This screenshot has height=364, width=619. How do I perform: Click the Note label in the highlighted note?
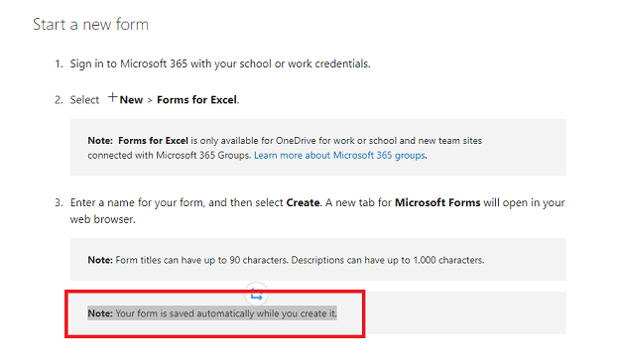100,313
